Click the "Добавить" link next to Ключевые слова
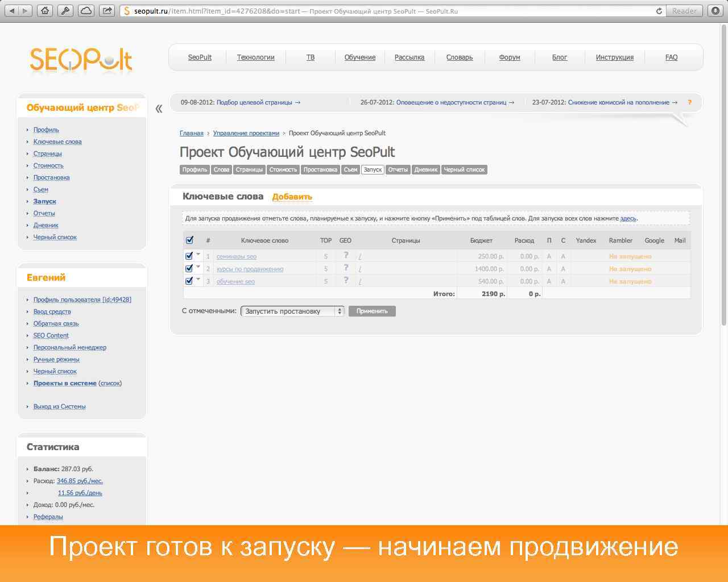The image size is (728, 582). tap(292, 196)
